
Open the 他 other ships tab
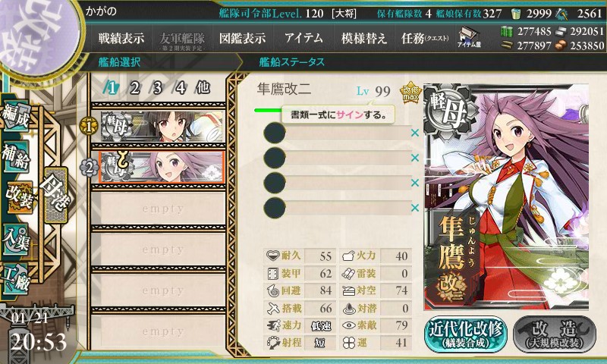point(203,88)
